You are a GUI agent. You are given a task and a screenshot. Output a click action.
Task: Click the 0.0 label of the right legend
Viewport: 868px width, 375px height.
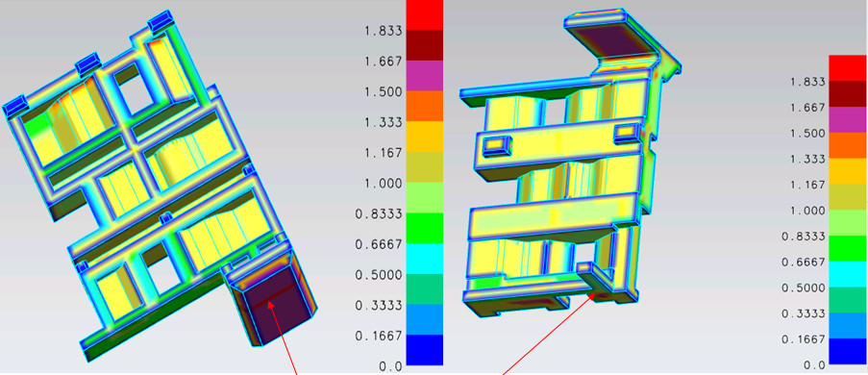tap(814, 365)
